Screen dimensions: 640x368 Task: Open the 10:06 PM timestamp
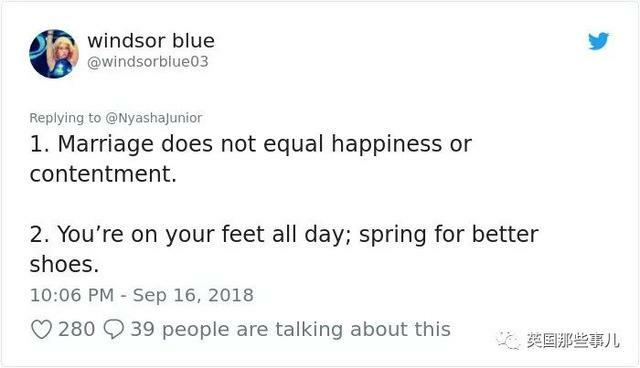click(x=72, y=295)
